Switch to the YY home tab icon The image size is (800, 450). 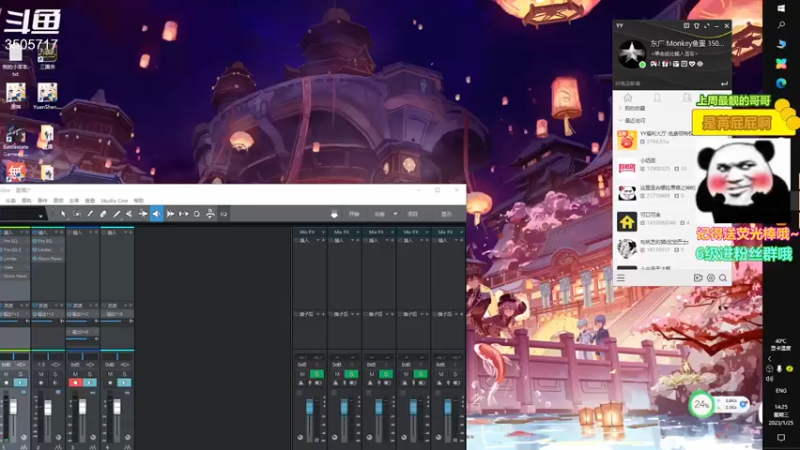point(628,97)
